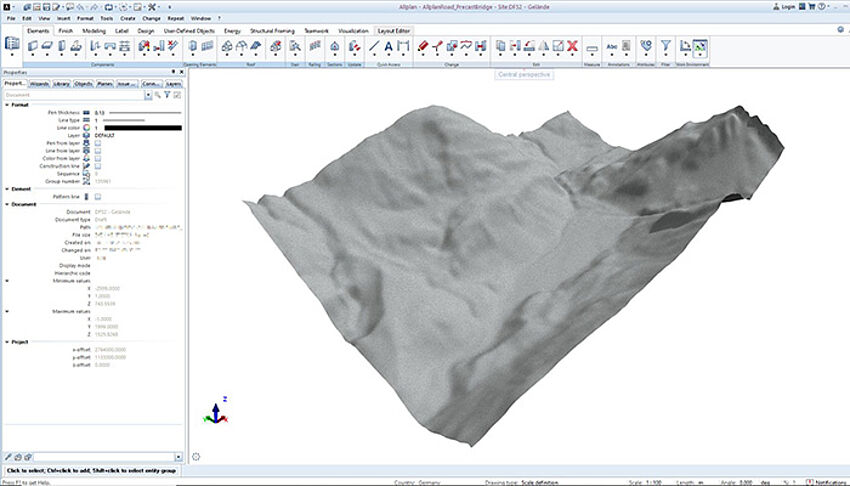Viewport: 850px width, 486px height.
Task: Open the Insert menu
Action: 65,18
